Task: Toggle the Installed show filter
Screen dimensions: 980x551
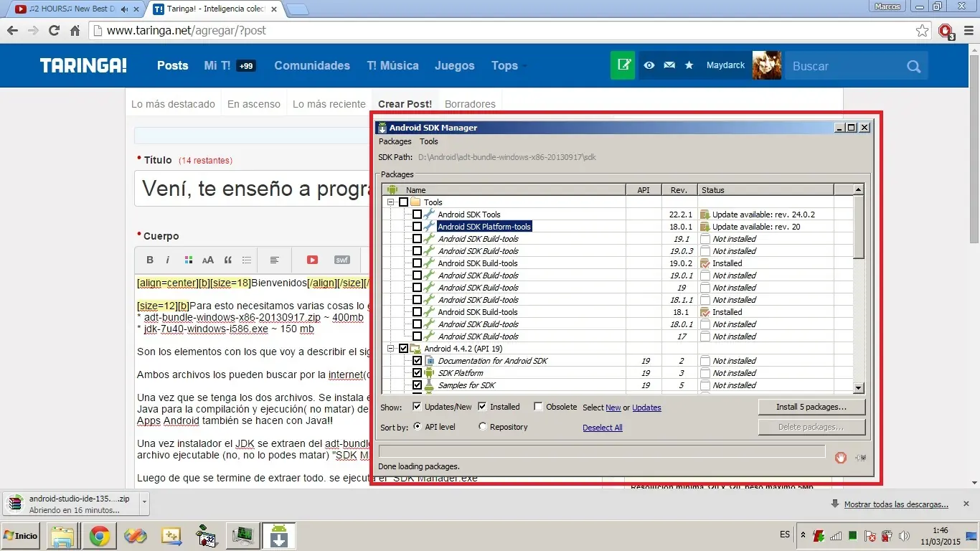Action: [482, 407]
